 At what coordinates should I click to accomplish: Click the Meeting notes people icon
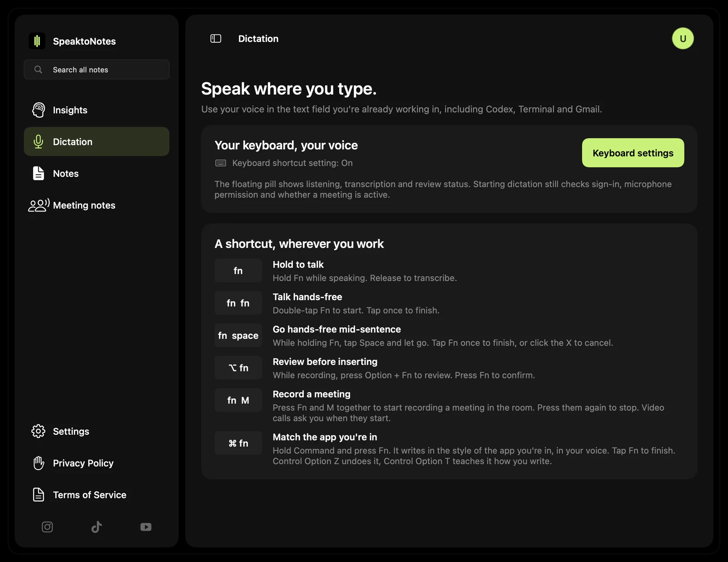[x=39, y=206]
